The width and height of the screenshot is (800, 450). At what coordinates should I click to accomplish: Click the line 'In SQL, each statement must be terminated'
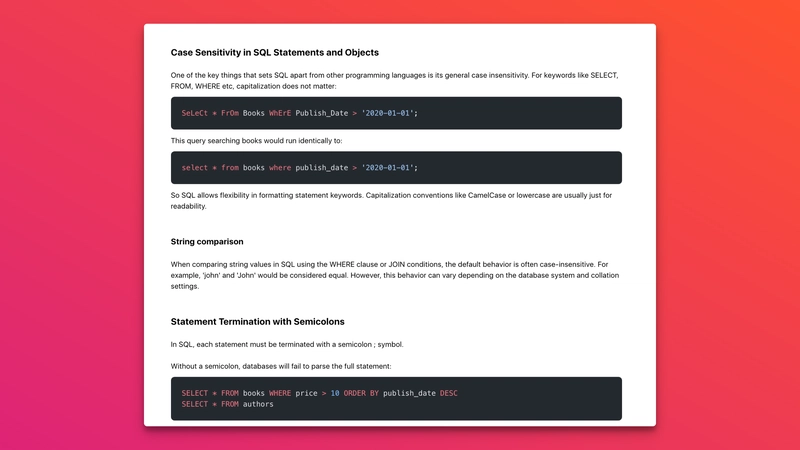pyautogui.click(x=287, y=345)
